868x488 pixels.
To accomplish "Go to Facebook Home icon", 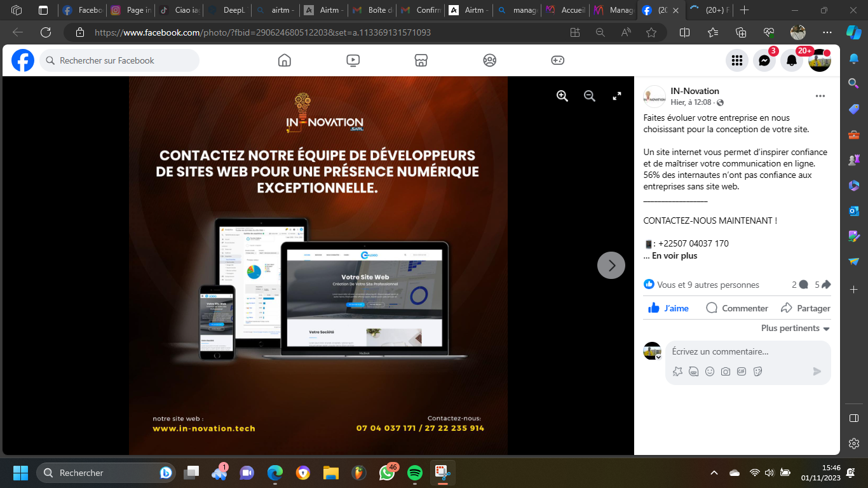I will 285,60.
